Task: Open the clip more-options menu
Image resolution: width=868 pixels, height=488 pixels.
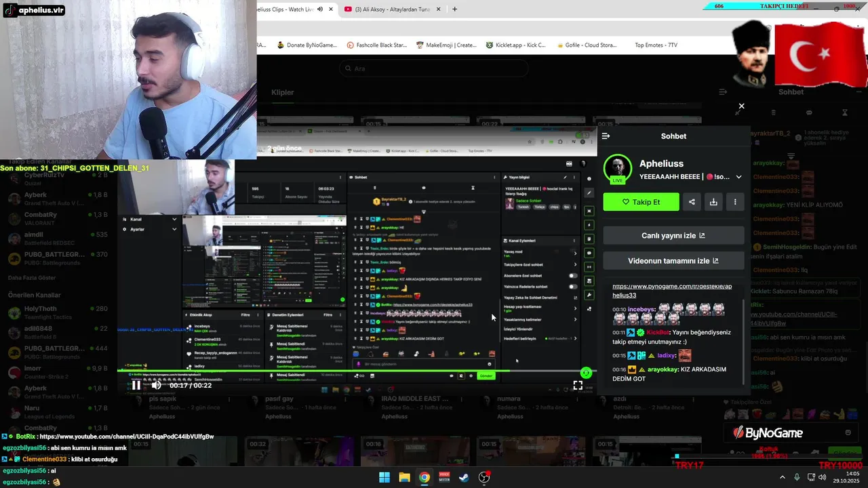Action: 735,202
